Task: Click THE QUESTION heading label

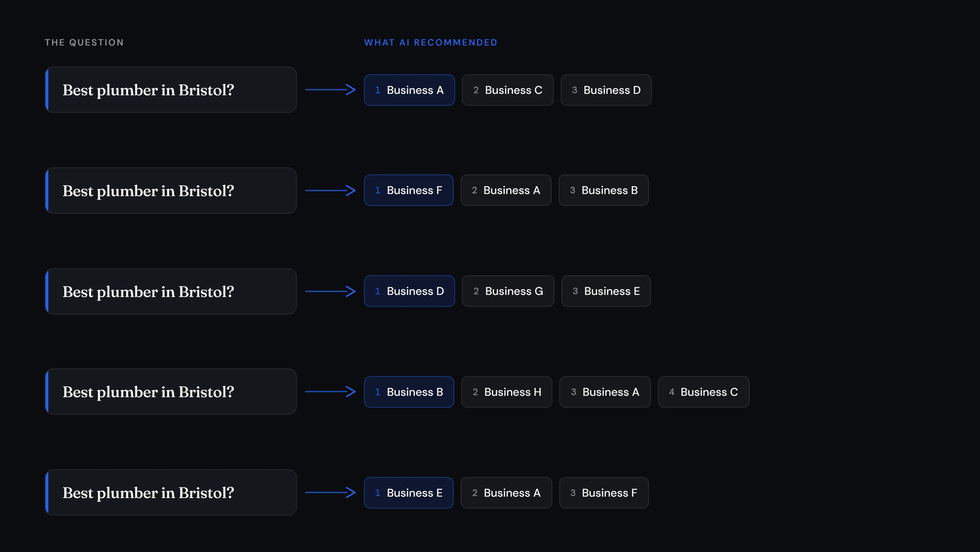Action: tap(84, 42)
